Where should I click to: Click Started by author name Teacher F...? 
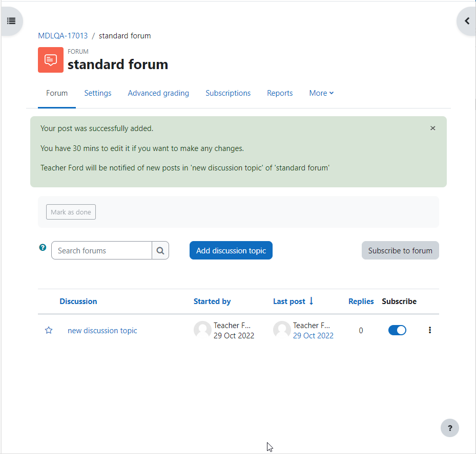click(x=232, y=326)
